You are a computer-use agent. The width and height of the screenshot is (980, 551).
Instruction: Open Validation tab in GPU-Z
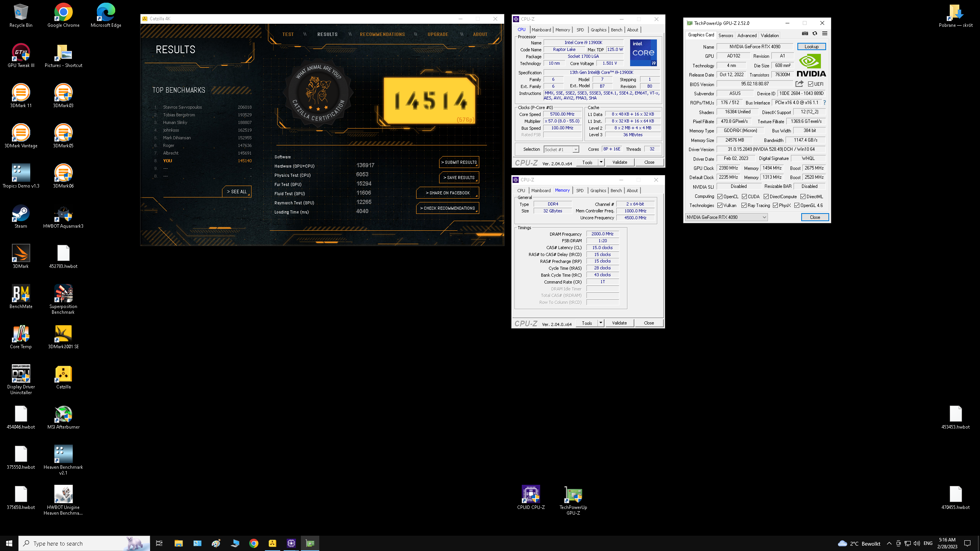[x=769, y=36]
